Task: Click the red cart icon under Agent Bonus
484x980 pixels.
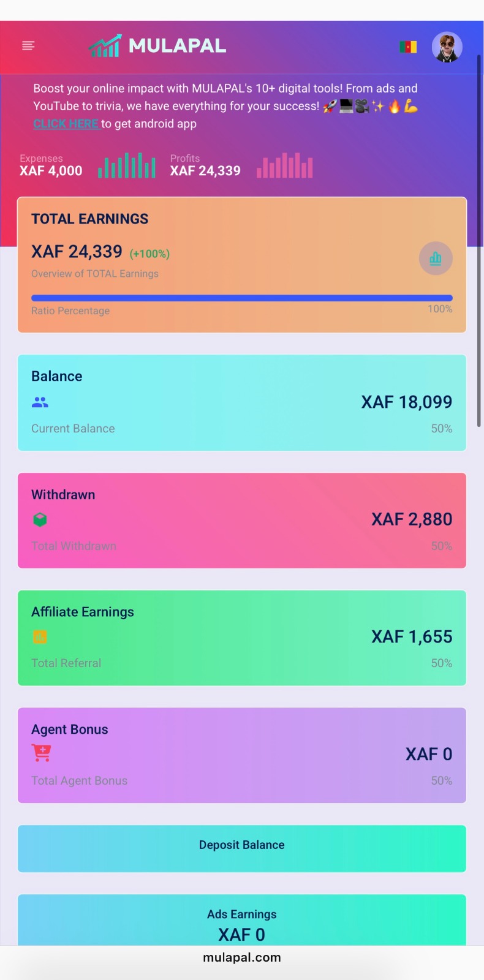Action: point(42,753)
